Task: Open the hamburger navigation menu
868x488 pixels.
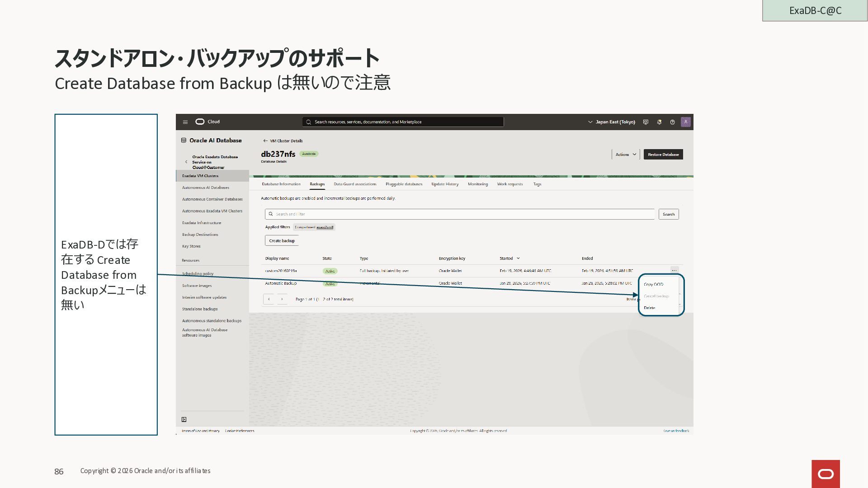Action: [x=185, y=122]
